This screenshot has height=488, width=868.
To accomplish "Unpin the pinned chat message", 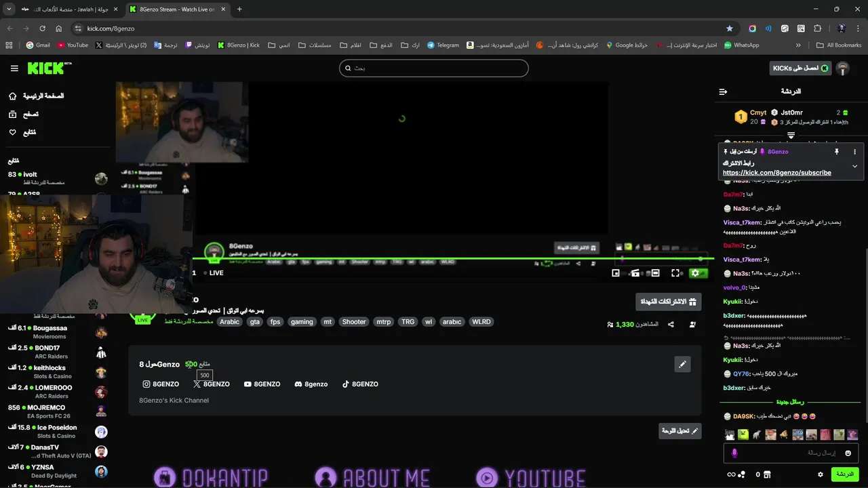I will (x=837, y=152).
